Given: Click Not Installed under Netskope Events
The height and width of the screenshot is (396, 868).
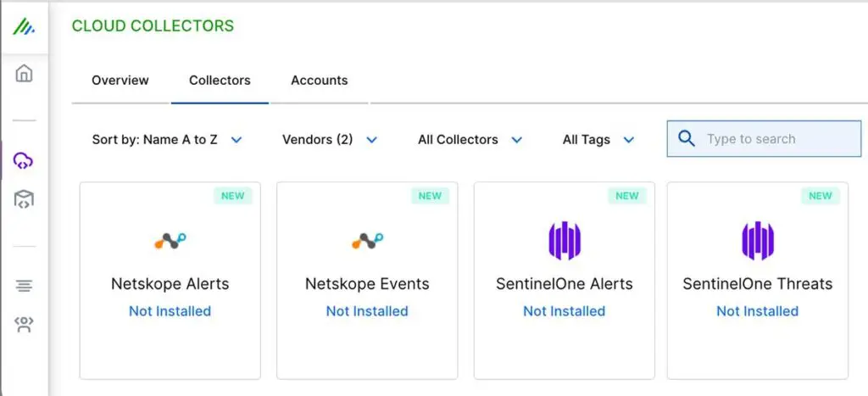Looking at the screenshot, I should (x=367, y=311).
